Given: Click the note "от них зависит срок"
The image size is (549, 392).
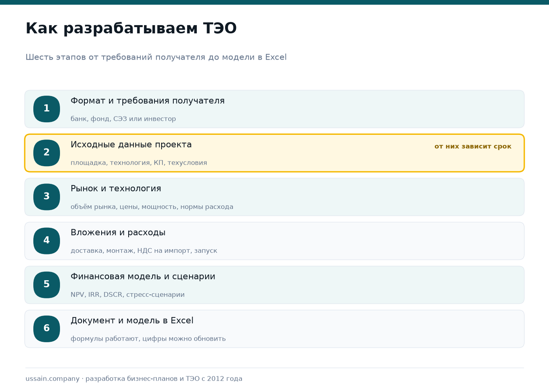Looking at the screenshot, I should (x=473, y=146).
